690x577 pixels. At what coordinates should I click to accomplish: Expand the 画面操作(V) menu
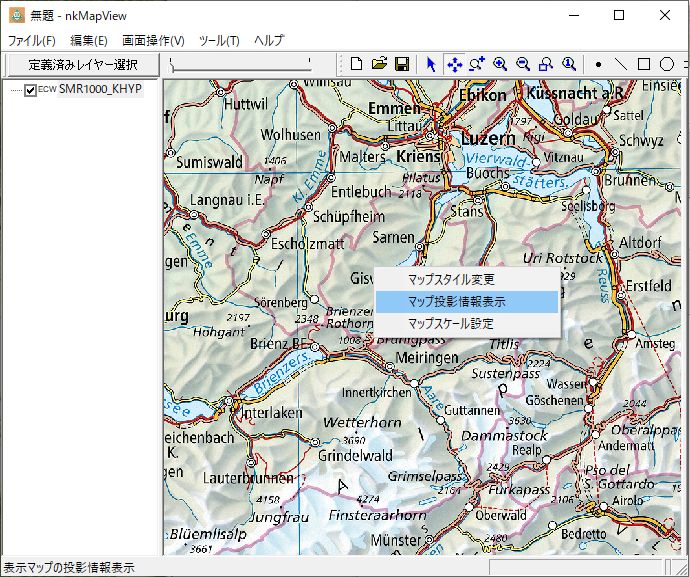(x=153, y=41)
